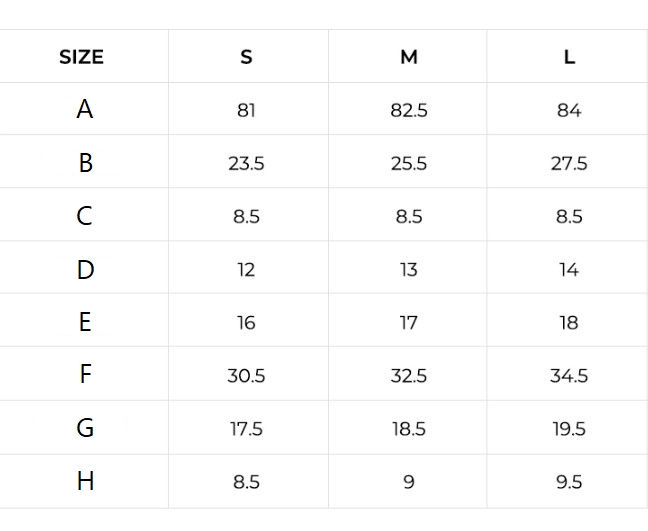648x531 pixels.
Task: Click row label F
Action: click(x=85, y=375)
